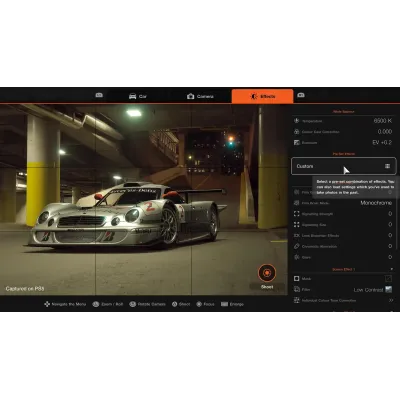Click the Glare icon
This screenshot has height=400, width=400.
tap(296, 257)
